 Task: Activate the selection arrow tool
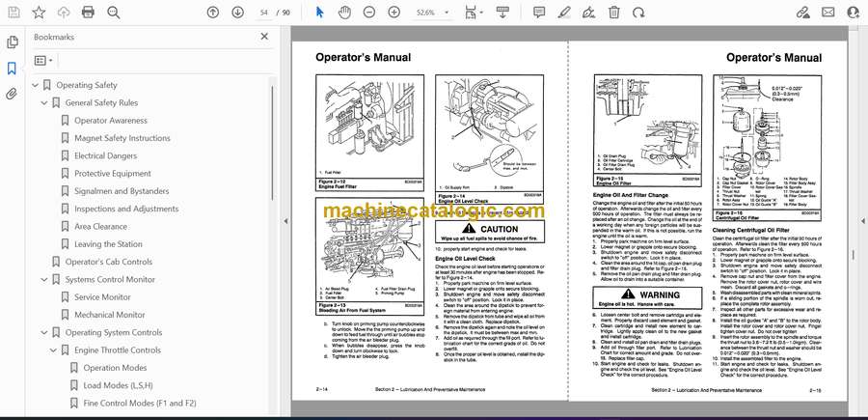click(x=319, y=13)
